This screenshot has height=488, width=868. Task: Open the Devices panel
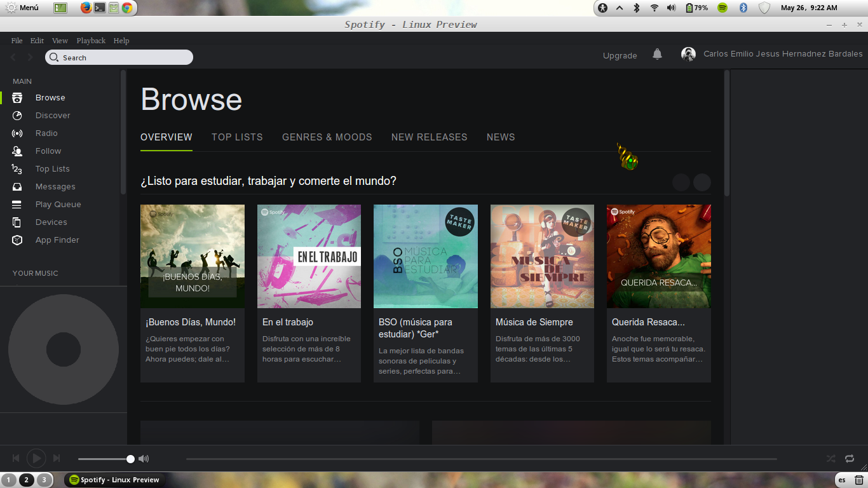51,222
